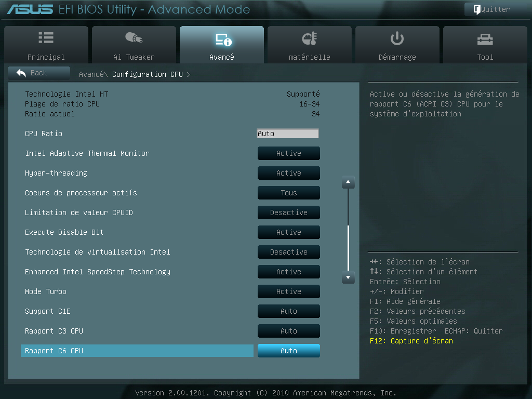Click the Intel Adaptive Thermal Monitor Active button
This screenshot has height=399, width=532.
tap(288, 153)
